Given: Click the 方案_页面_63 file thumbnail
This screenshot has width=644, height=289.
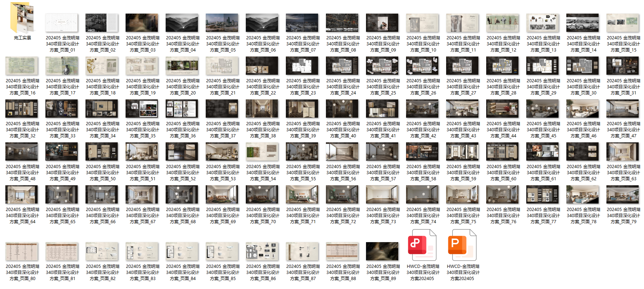Looking at the screenshot, I should (x=623, y=152).
